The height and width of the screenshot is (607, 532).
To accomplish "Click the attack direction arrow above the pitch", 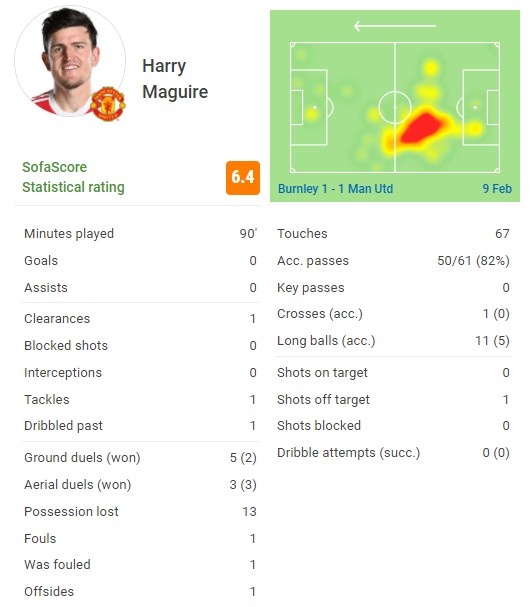I will (x=395, y=26).
